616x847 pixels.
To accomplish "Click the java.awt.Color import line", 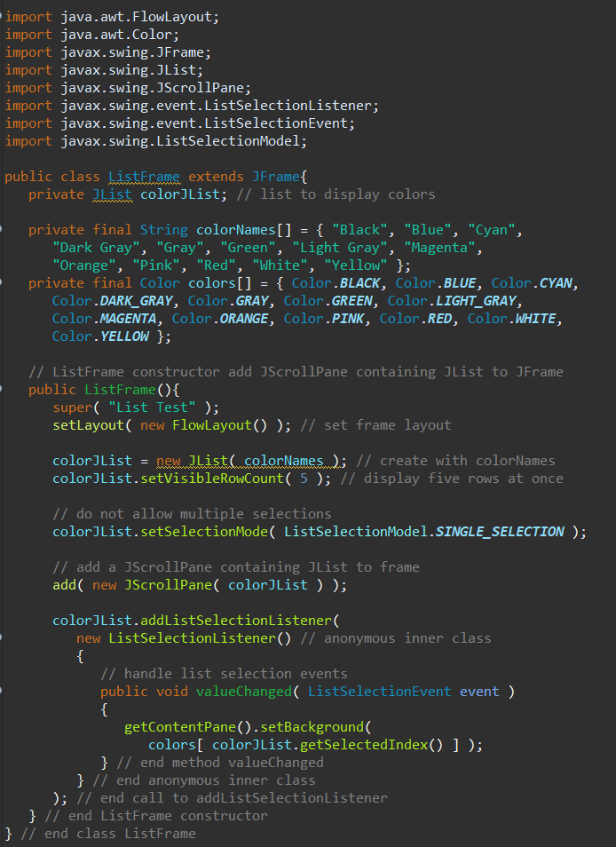I will pos(91,35).
